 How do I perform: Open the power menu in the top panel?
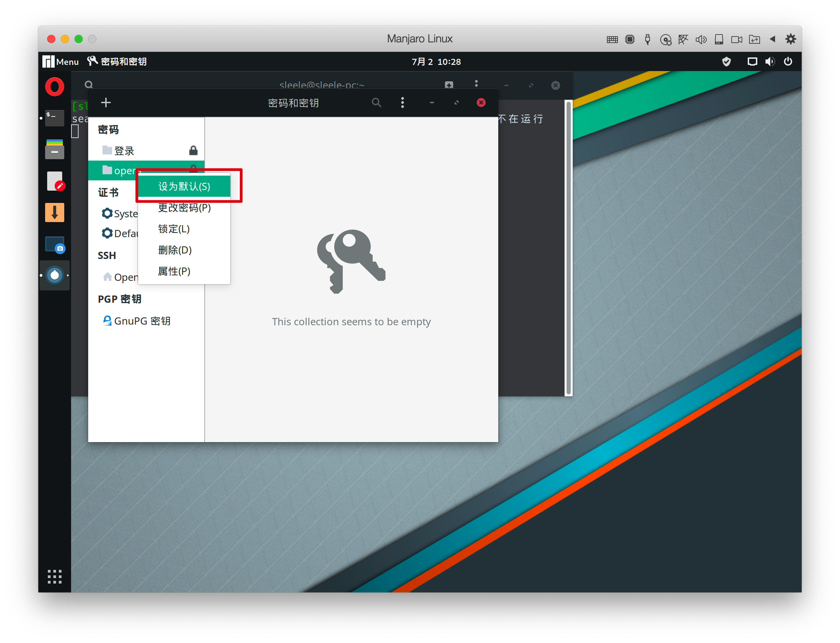(788, 61)
